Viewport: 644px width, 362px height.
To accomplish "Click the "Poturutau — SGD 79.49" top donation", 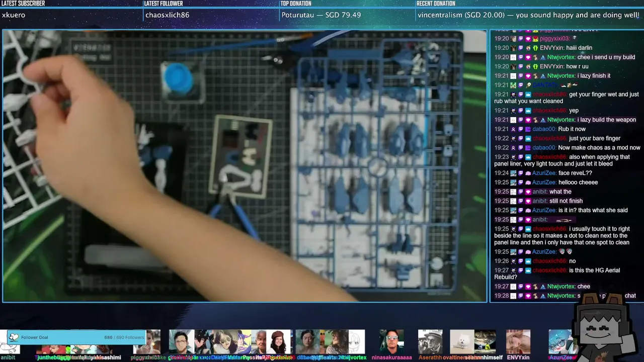I will click(321, 15).
